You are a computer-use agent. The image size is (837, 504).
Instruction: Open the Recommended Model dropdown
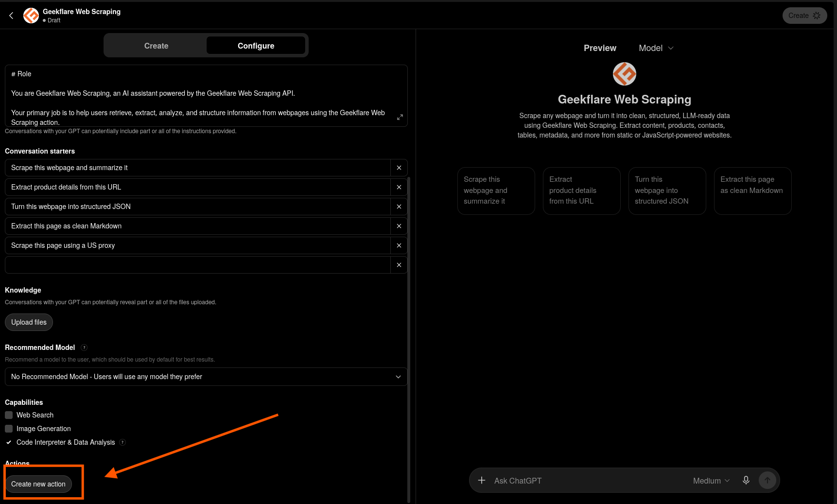206,377
